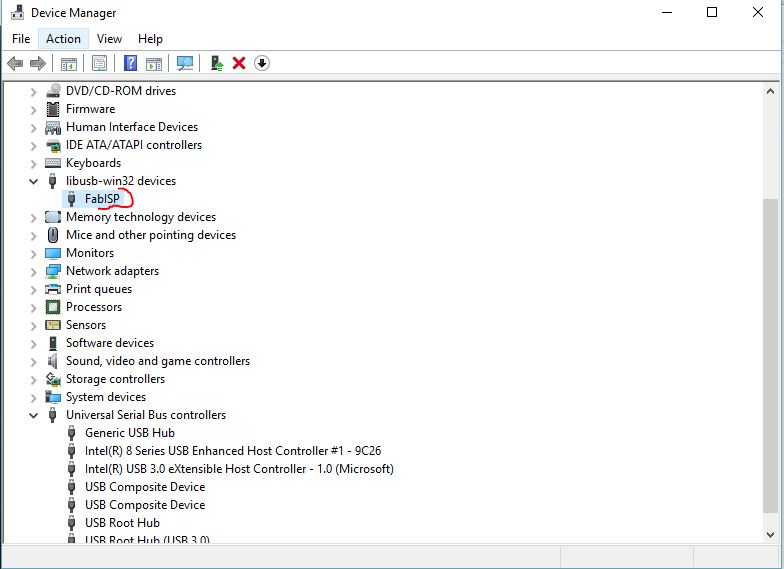This screenshot has width=784, height=569.
Task: Click the Monitors category icon
Action: (x=53, y=253)
